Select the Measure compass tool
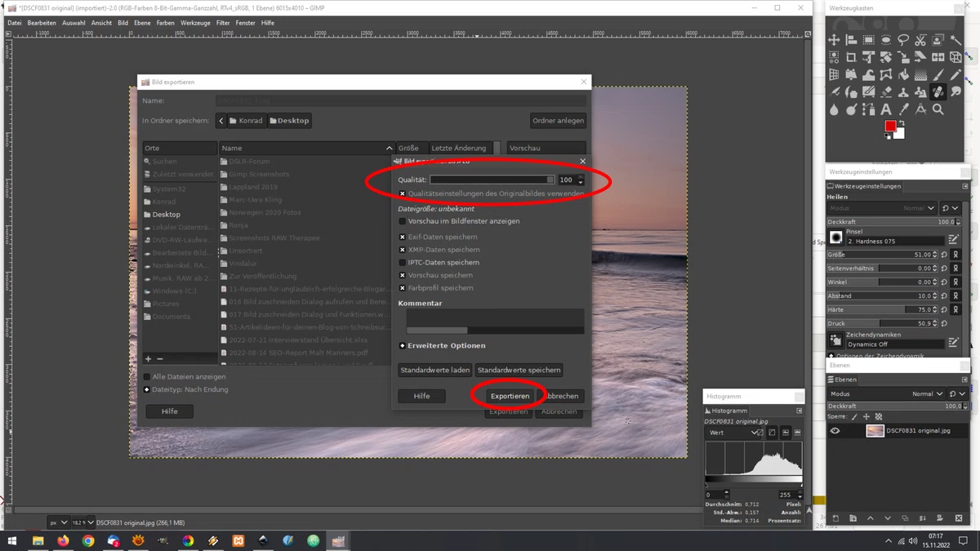Screen dimensions: 980x551 click(x=920, y=109)
